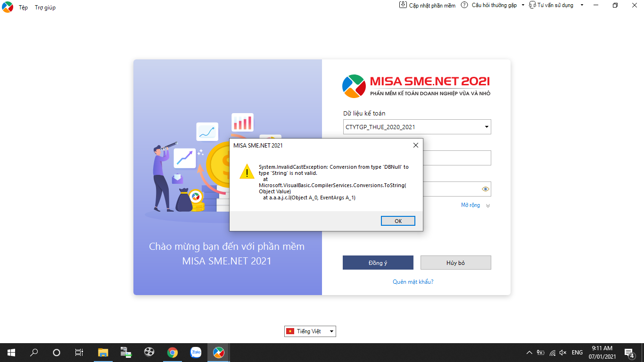Open Câu hỏi thường gặp
This screenshot has height=362, width=644.
[494, 5]
